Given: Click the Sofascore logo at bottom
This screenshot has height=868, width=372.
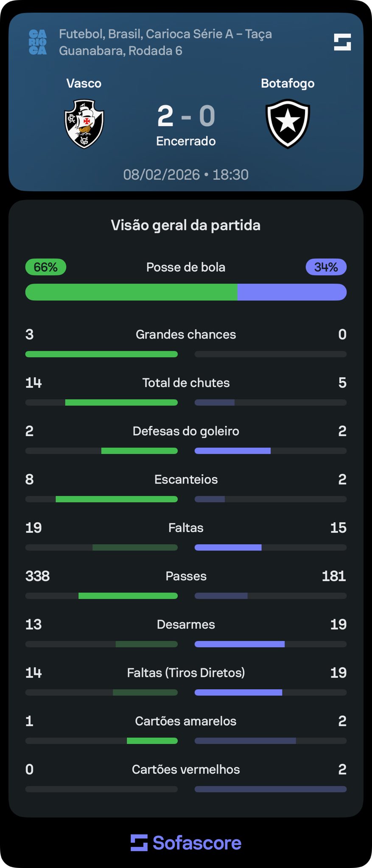Looking at the screenshot, I should pos(186,843).
